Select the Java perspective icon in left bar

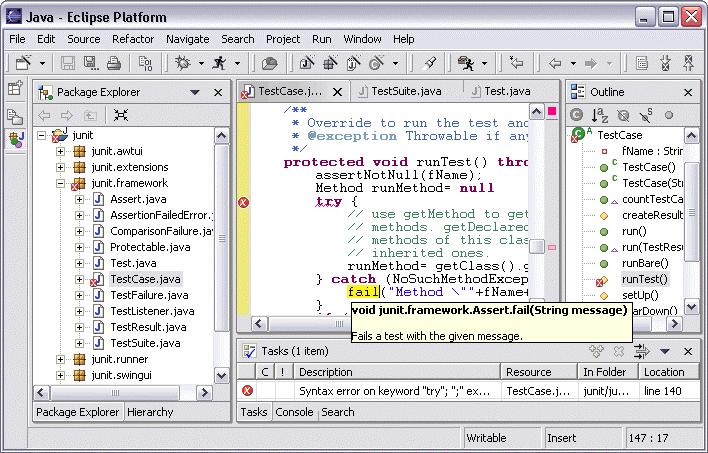click(16, 139)
